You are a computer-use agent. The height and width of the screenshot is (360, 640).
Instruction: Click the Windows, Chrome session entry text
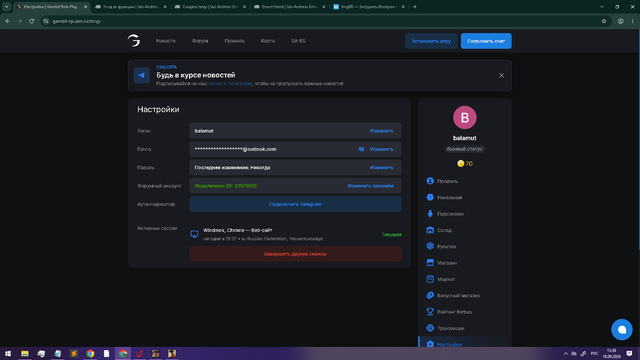(x=238, y=230)
